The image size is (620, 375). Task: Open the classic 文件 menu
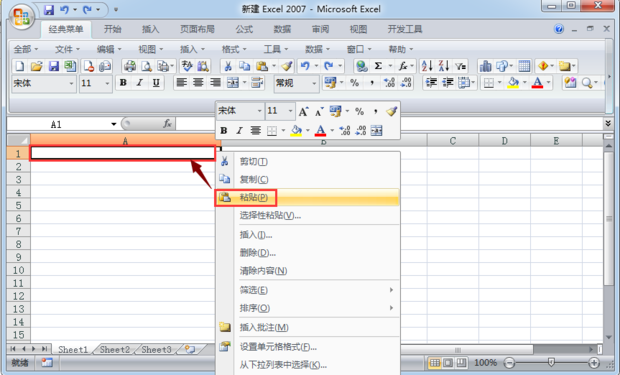pyautogui.click(x=67, y=49)
